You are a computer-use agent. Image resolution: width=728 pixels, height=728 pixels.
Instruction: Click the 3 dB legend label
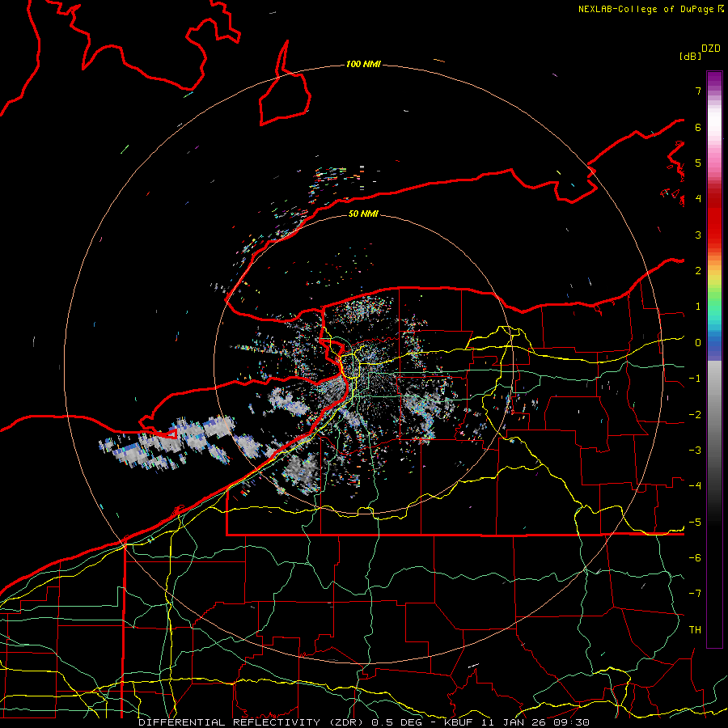pyautogui.click(x=698, y=235)
